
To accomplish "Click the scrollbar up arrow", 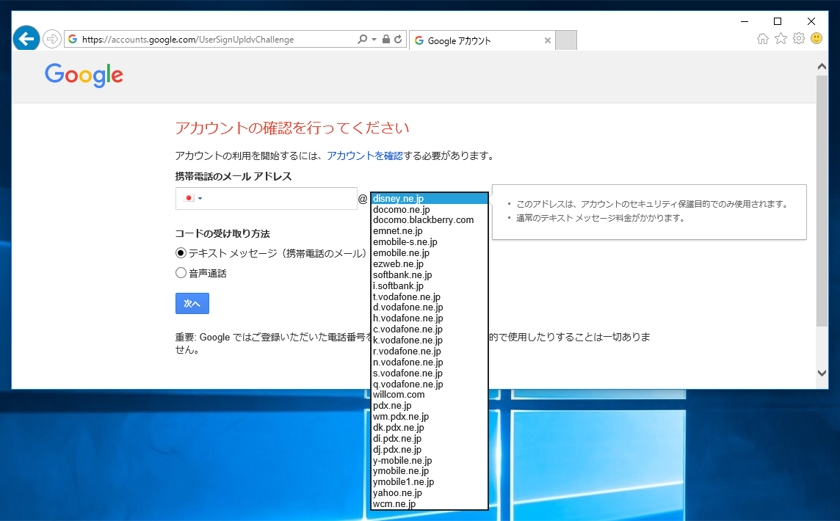I will (x=822, y=66).
